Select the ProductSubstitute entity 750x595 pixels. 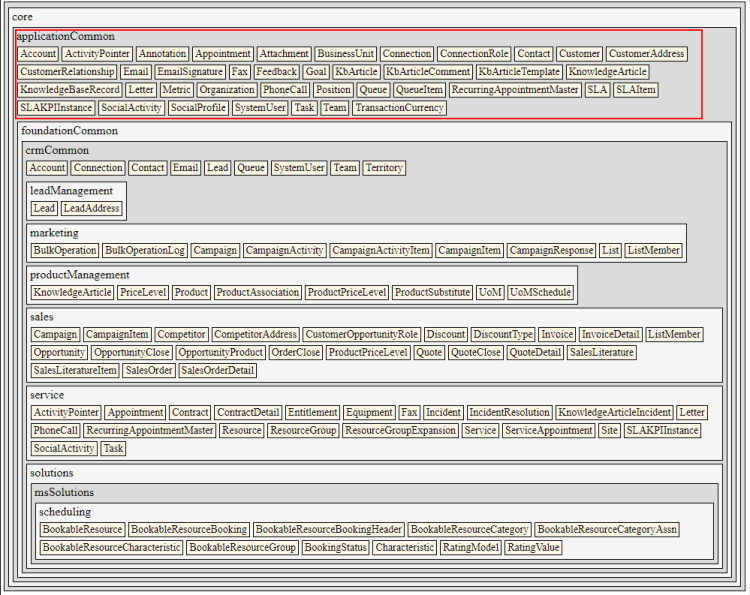(x=432, y=293)
